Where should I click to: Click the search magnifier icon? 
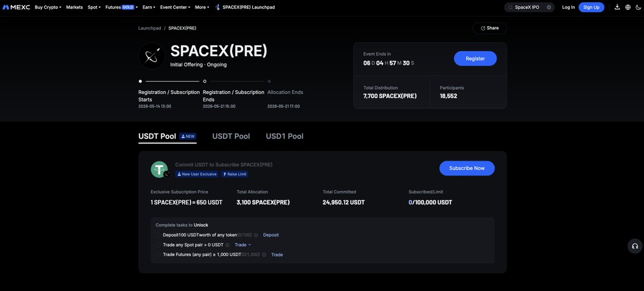[510, 7]
